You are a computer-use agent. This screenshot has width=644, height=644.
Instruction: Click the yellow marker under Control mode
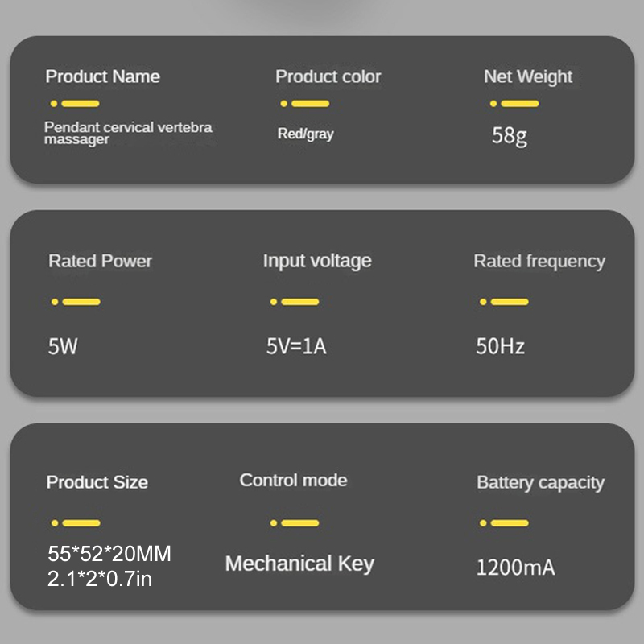295,523
